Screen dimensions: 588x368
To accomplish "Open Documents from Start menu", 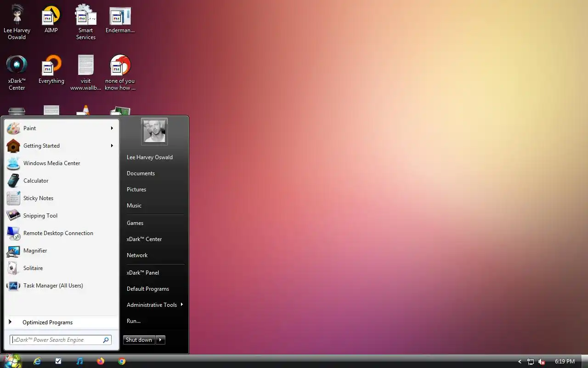I will point(141,173).
